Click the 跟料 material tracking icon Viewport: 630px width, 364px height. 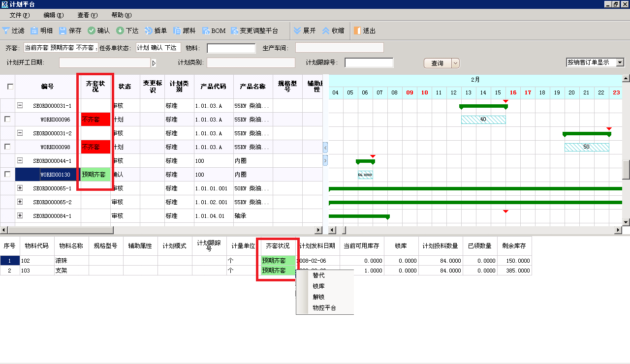click(x=177, y=30)
